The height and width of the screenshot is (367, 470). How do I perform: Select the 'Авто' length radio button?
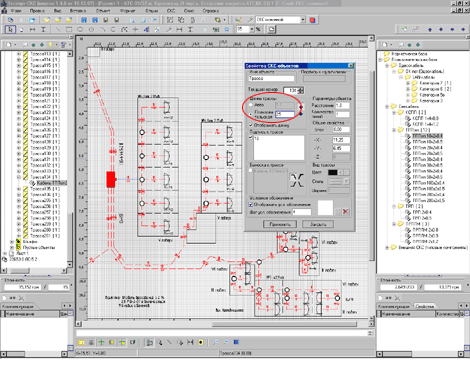tap(251, 105)
